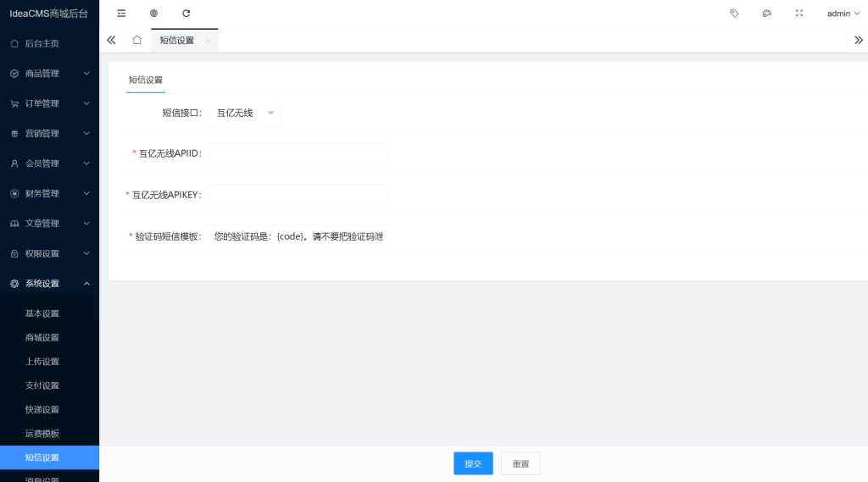Viewport: 868px width, 482px height.
Task: Focus the 互亿无线APIID input field
Action: (x=298, y=154)
